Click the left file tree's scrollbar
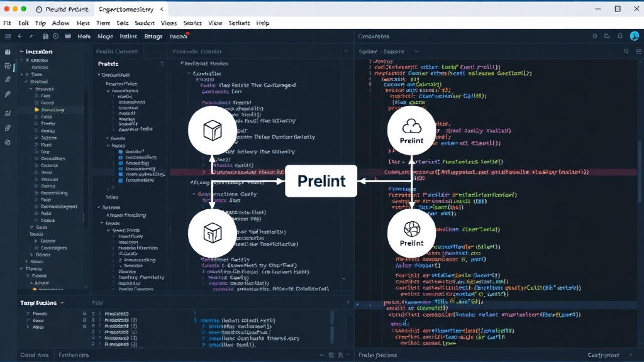 [86, 159]
